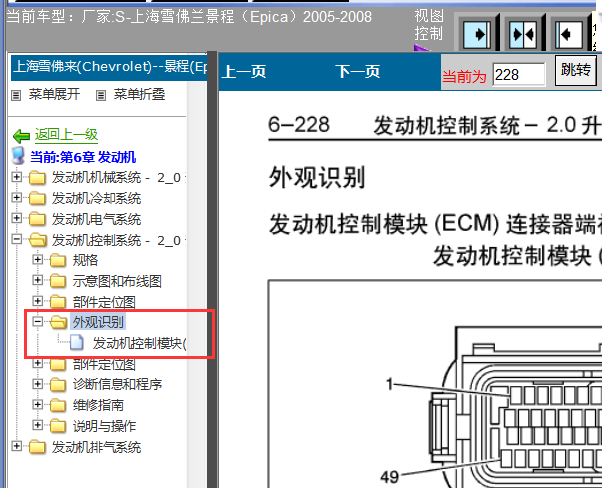
Task: Click the 外观识别 document heading
Action: tap(317, 178)
